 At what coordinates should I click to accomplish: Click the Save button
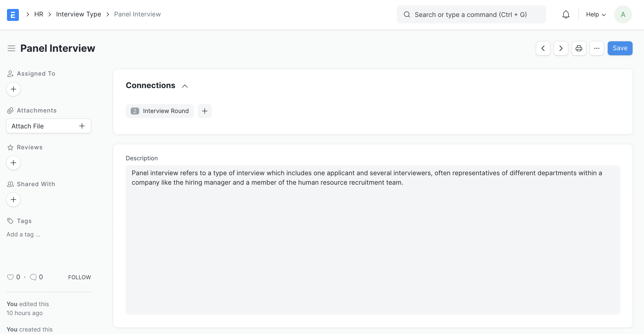620,48
